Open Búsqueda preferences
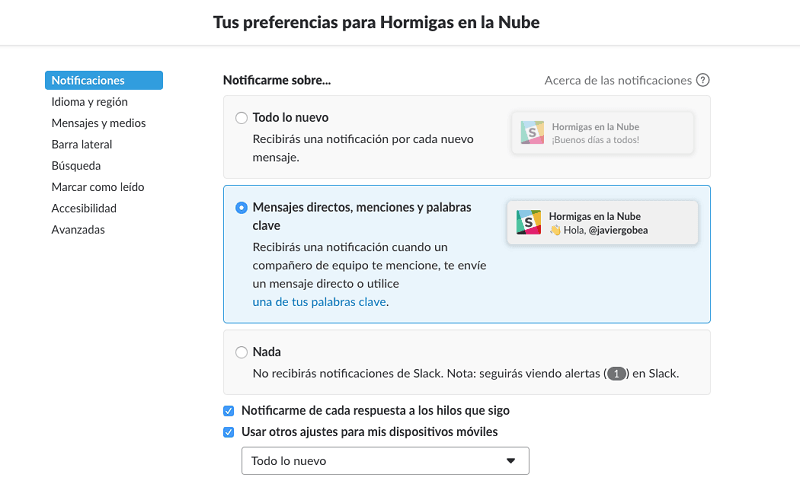Image resolution: width=800 pixels, height=484 pixels. [76, 166]
